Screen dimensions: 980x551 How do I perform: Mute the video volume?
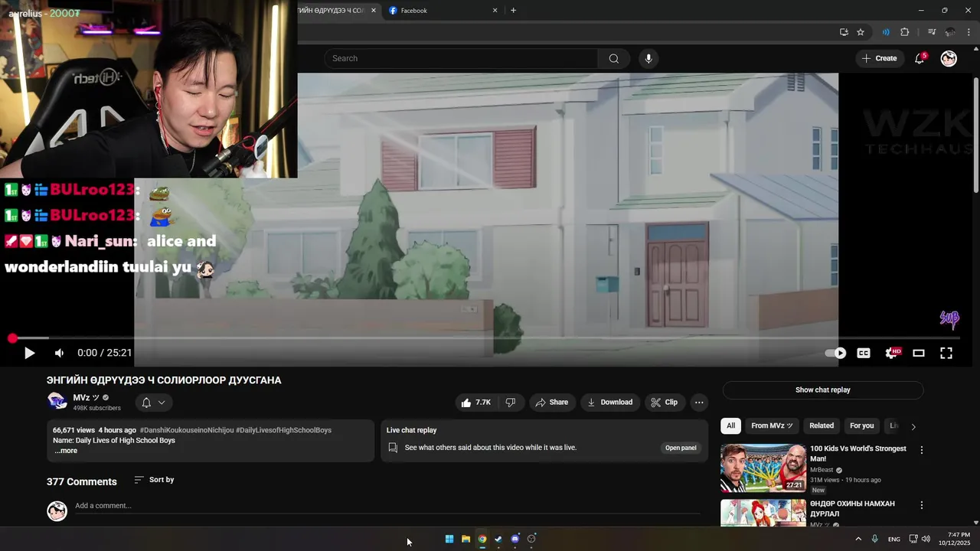point(59,353)
